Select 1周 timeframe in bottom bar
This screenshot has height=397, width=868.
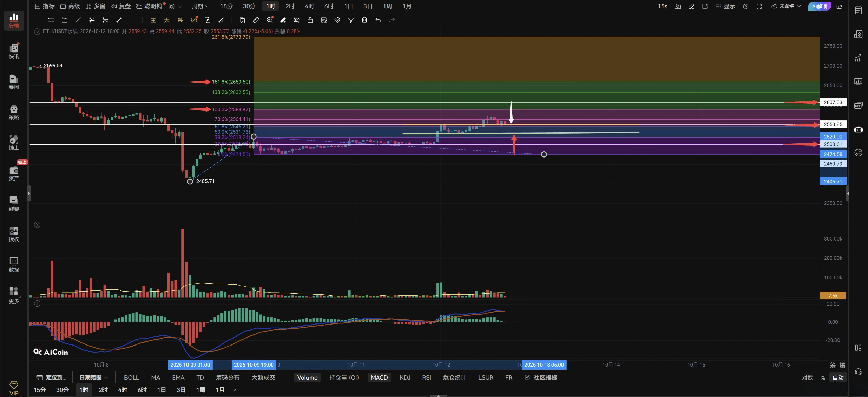(x=200, y=390)
